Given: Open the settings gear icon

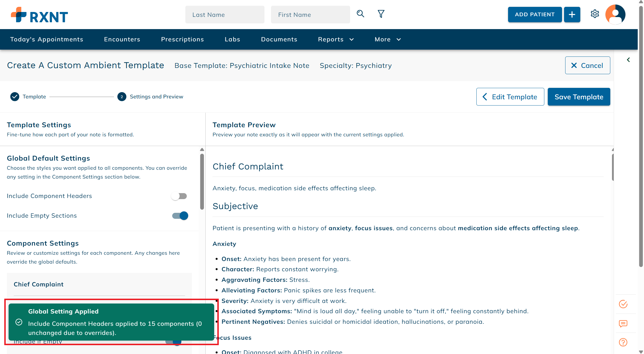Looking at the screenshot, I should (x=595, y=14).
